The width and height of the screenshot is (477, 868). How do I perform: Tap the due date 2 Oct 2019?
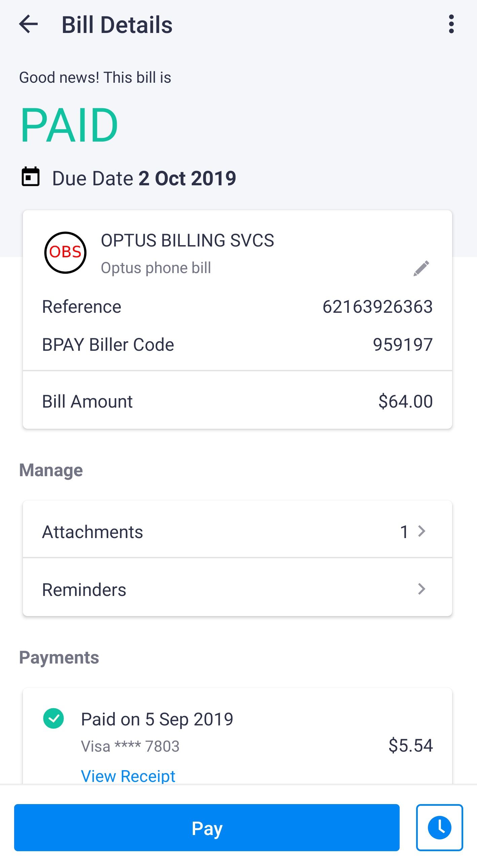coord(187,178)
